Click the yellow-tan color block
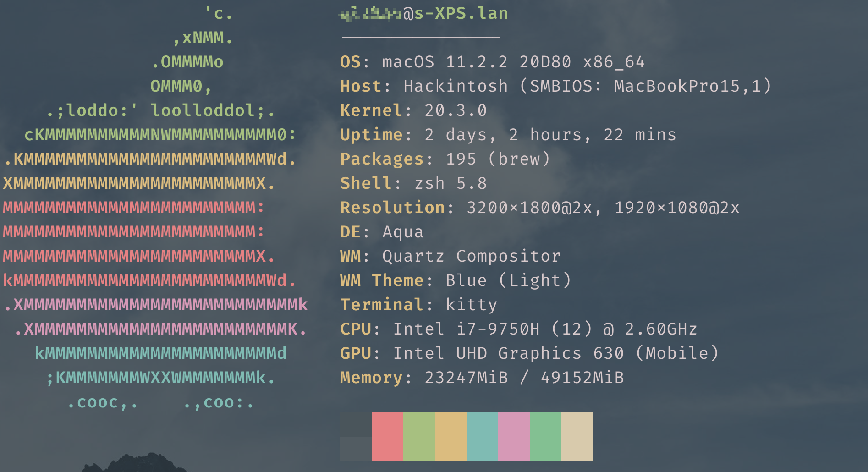The height and width of the screenshot is (472, 868). 450,436
